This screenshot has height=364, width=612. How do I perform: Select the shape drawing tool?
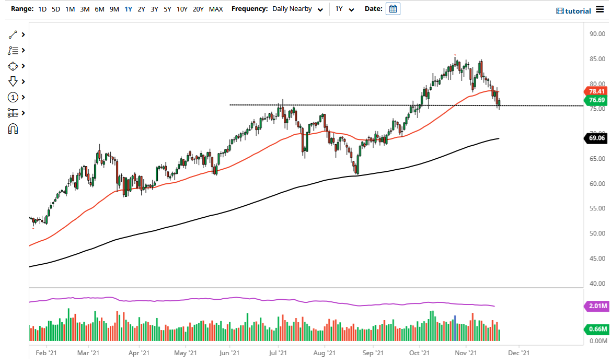(14, 66)
